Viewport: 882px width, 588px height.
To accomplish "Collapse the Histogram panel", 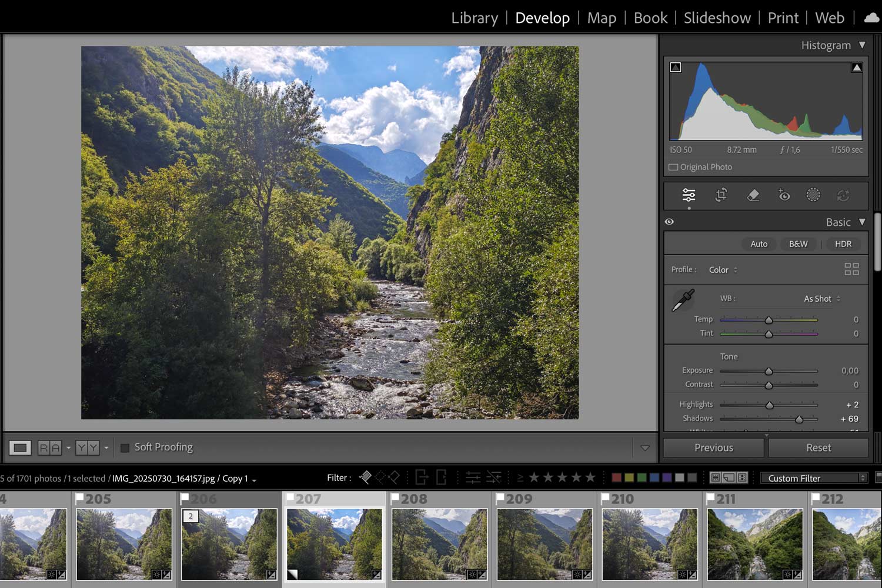I will click(862, 45).
